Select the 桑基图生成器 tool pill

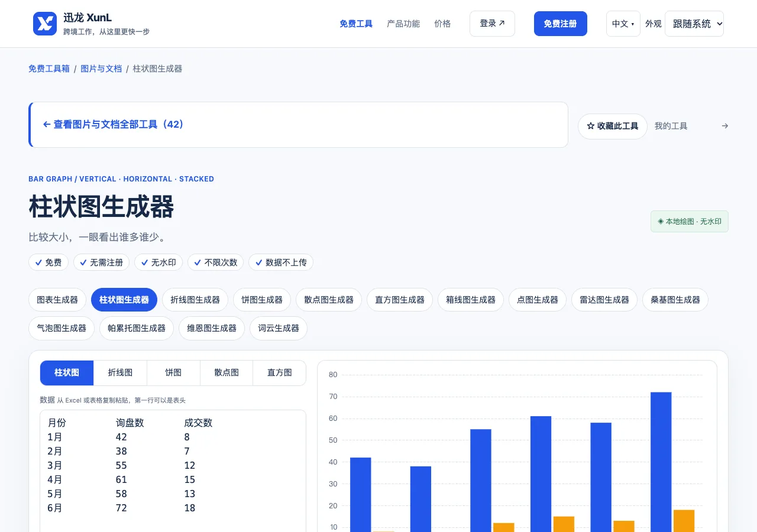[675, 300]
